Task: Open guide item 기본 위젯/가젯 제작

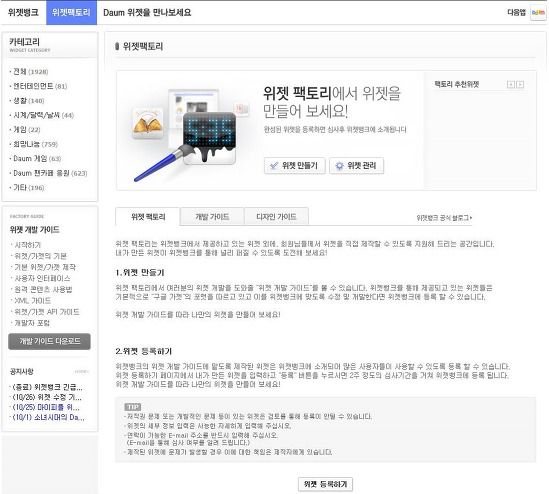Action: click(x=45, y=267)
